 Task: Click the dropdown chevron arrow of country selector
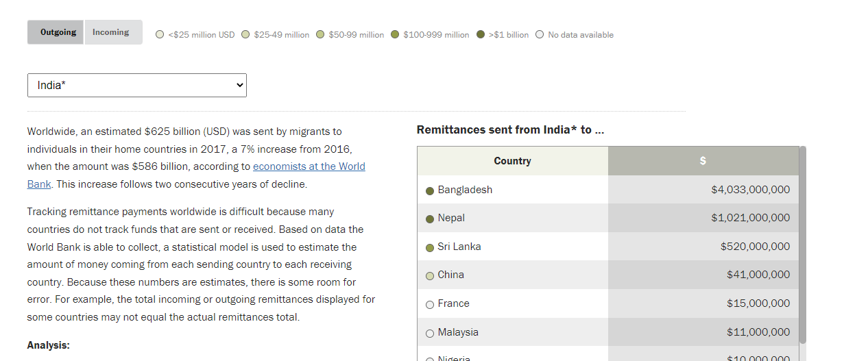[239, 85]
